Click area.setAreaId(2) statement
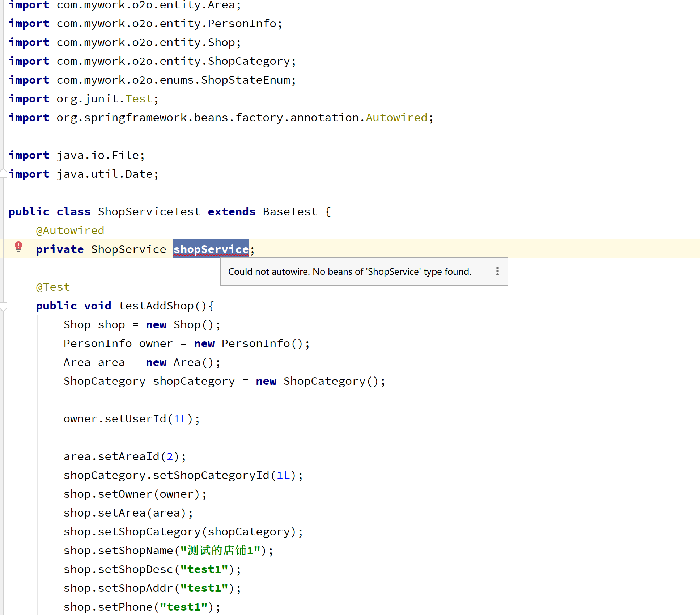Image resolution: width=700 pixels, height=615 pixels. tap(125, 456)
